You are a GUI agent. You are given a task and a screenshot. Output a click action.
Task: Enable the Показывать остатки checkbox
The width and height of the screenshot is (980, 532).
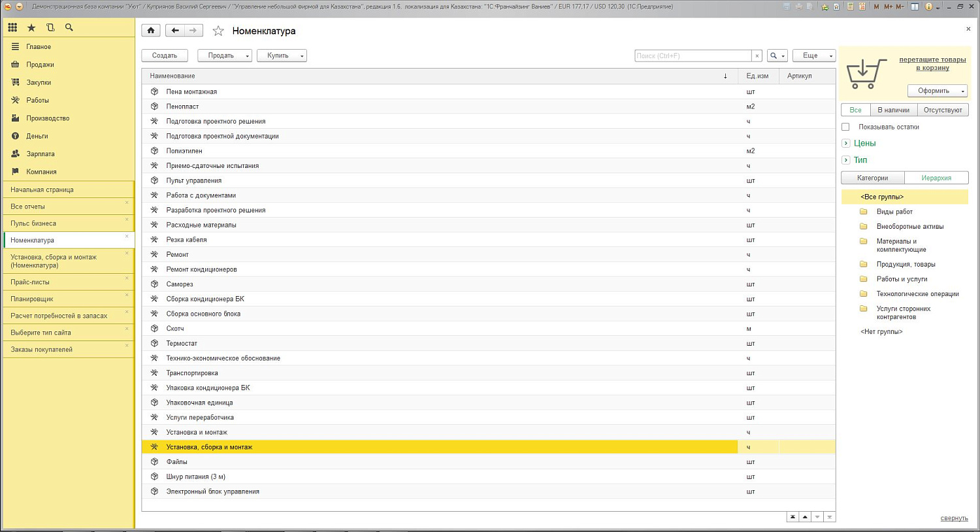point(845,127)
